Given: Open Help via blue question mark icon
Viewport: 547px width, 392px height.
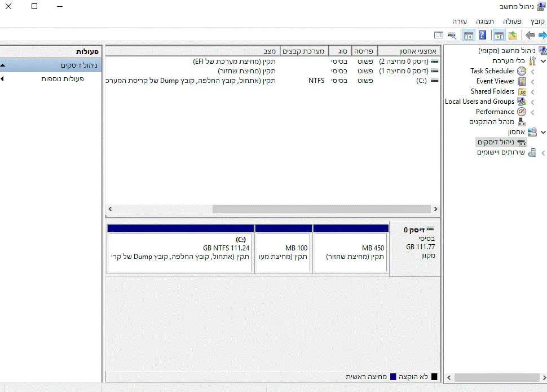Looking at the screenshot, I should coord(482,36).
